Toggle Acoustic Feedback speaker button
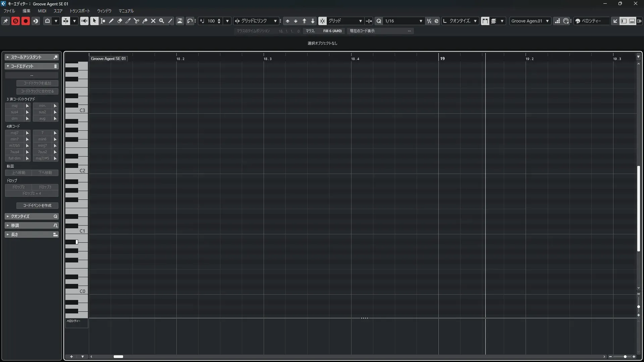 pos(84,21)
